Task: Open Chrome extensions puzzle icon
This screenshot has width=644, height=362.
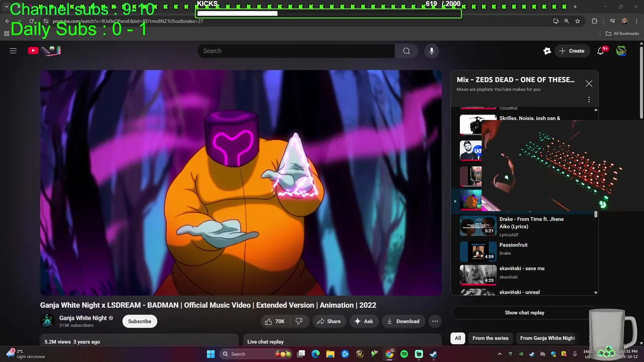Action: click(594, 21)
